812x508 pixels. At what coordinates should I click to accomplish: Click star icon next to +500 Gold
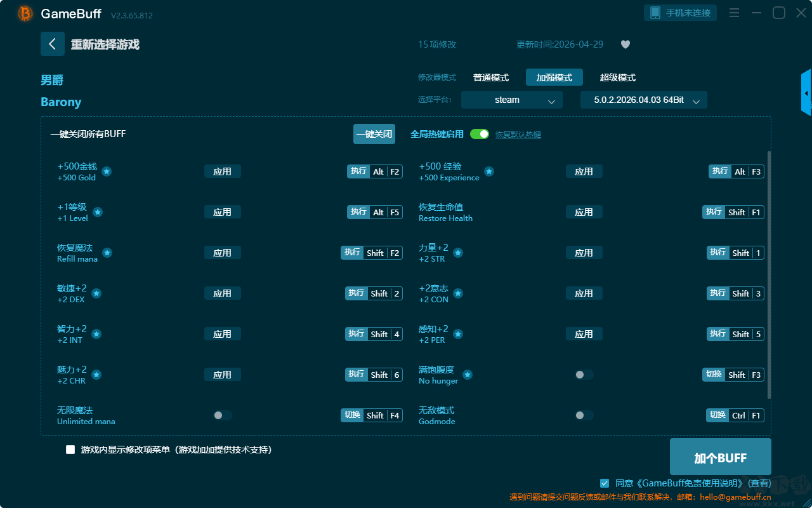[107, 171]
